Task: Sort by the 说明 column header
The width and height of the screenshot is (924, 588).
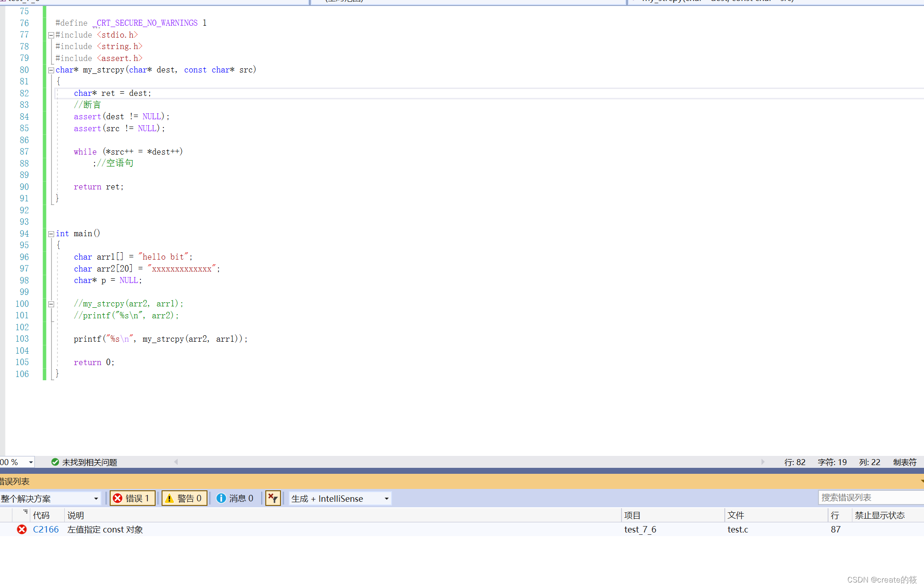Action: pyautogui.click(x=76, y=515)
